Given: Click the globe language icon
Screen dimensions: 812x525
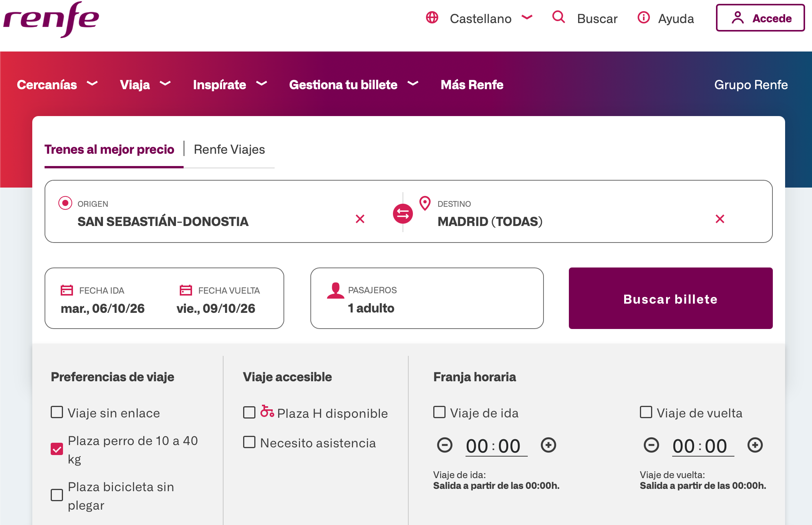Looking at the screenshot, I should tap(432, 18).
